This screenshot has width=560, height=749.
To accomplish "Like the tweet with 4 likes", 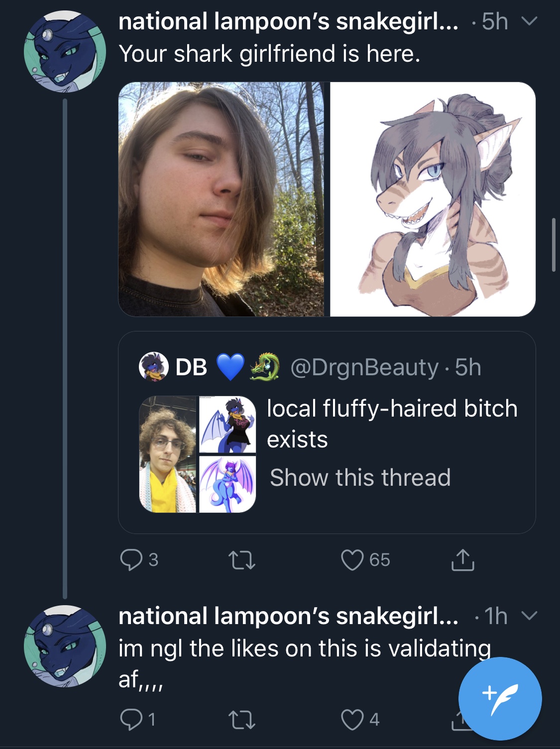I will pos(352,719).
